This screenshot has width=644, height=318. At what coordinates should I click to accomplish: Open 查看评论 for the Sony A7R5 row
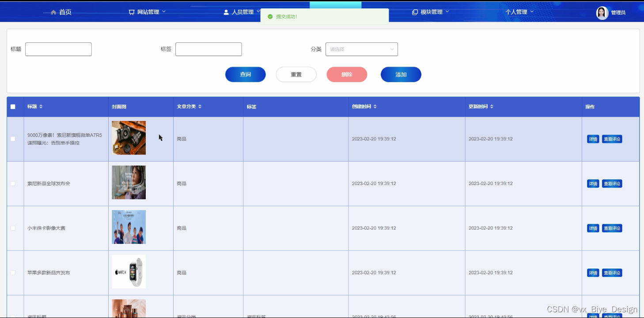pos(612,139)
